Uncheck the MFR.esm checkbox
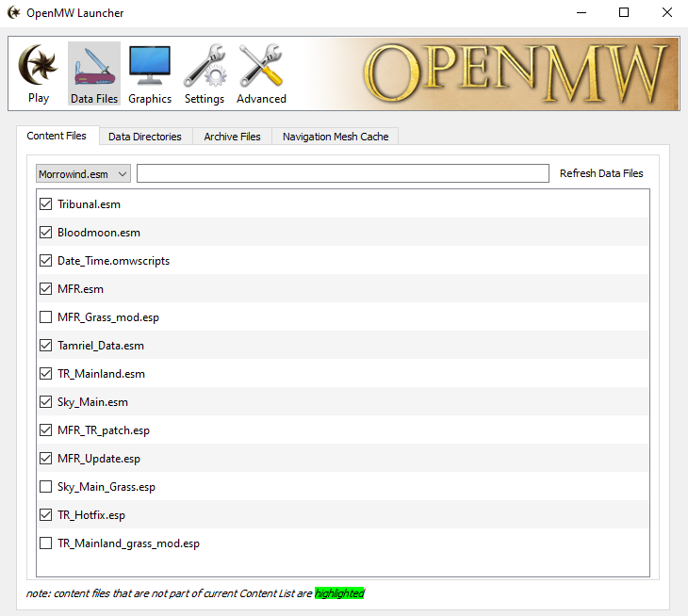Viewport: 688px width, 616px height. tap(45, 289)
